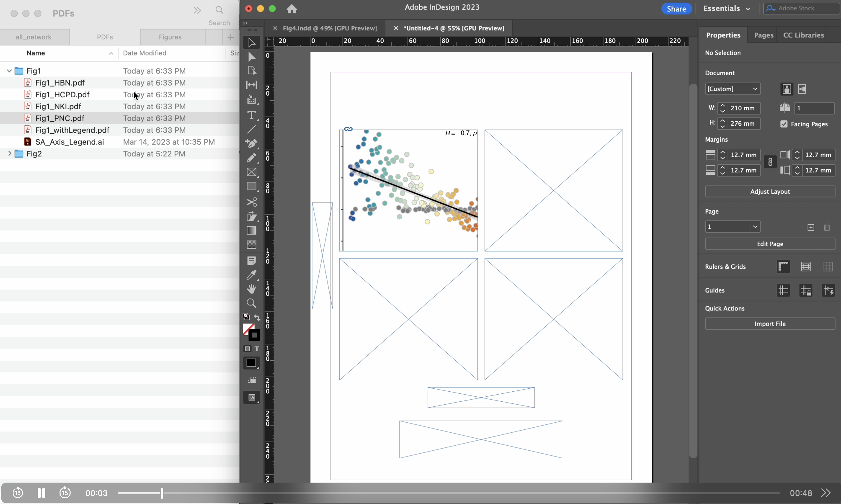The image size is (841, 504).
Task: Click the Import File button
Action: pyautogui.click(x=770, y=324)
